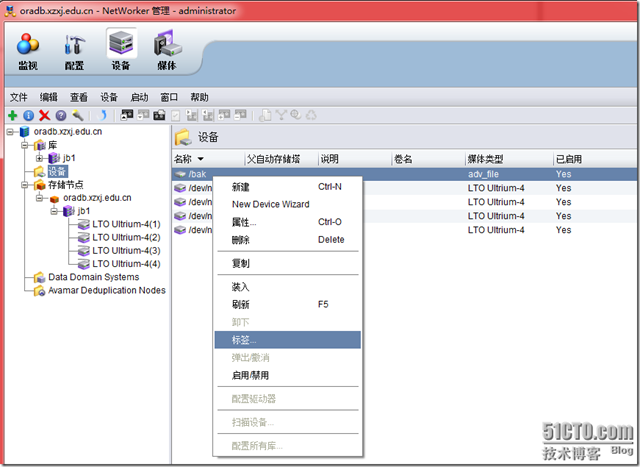
Task: Open the 窗口 menu
Action: [169, 97]
